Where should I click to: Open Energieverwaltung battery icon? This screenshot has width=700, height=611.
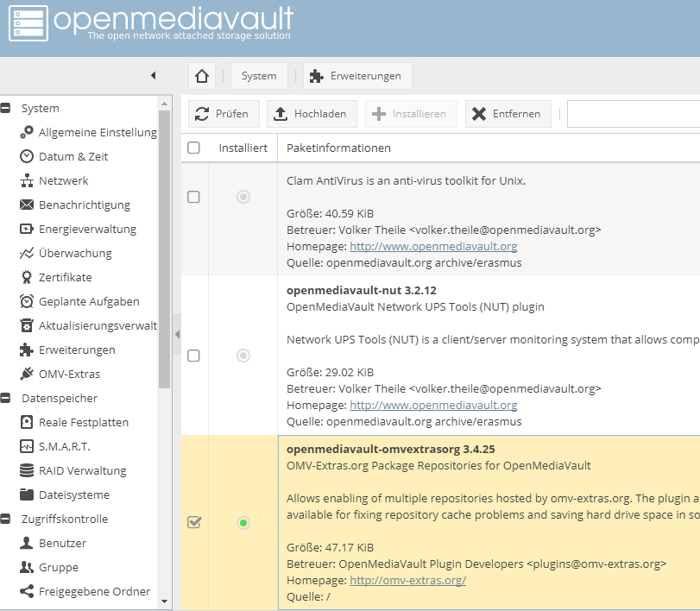(x=27, y=229)
